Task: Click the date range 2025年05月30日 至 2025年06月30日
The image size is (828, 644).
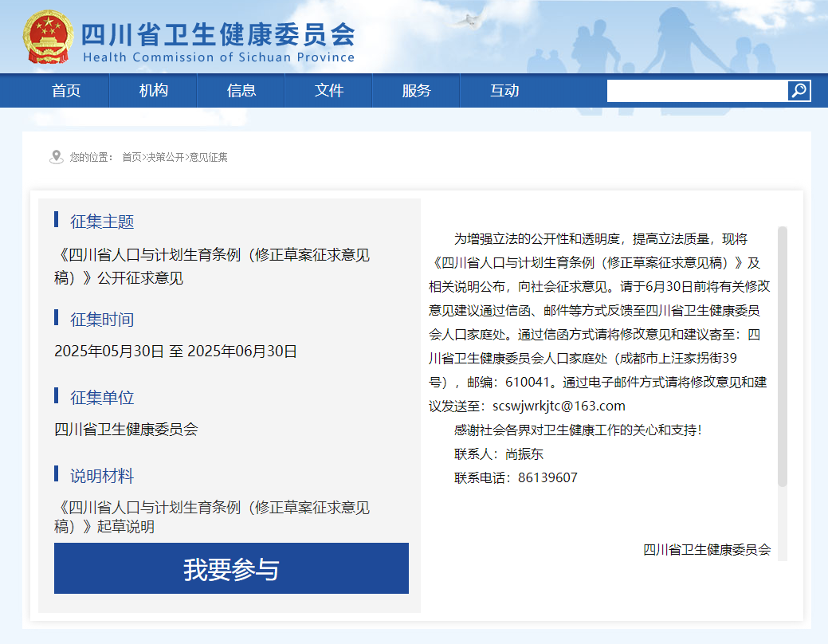Action: click(x=175, y=351)
